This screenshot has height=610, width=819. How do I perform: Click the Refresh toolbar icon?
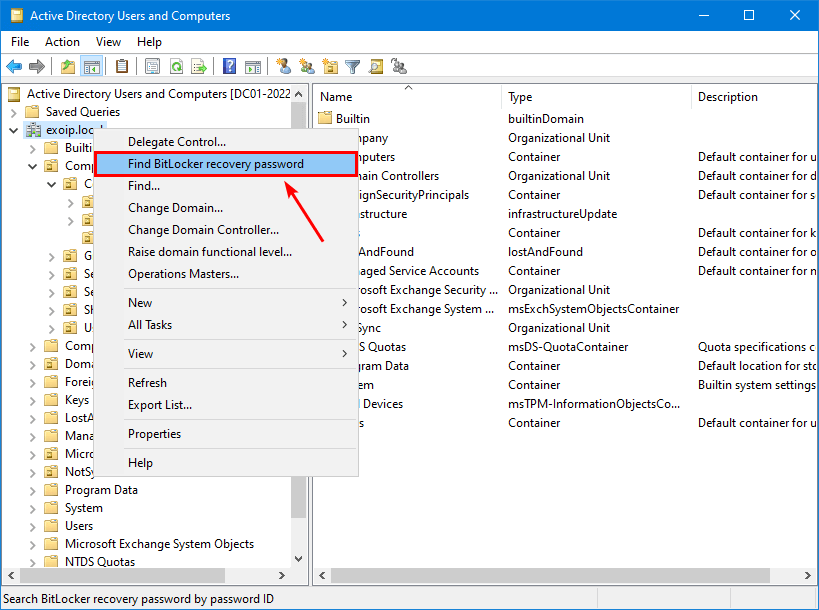tap(175, 66)
